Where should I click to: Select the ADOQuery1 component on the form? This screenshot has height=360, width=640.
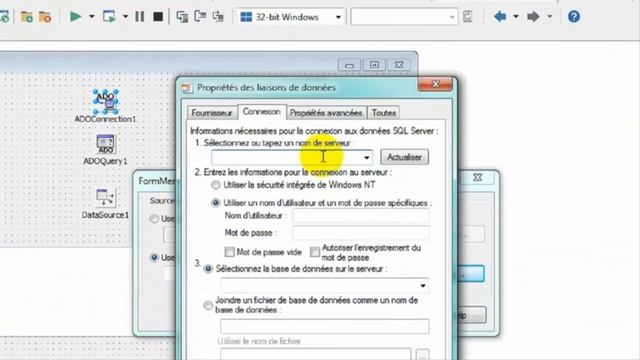click(105, 144)
